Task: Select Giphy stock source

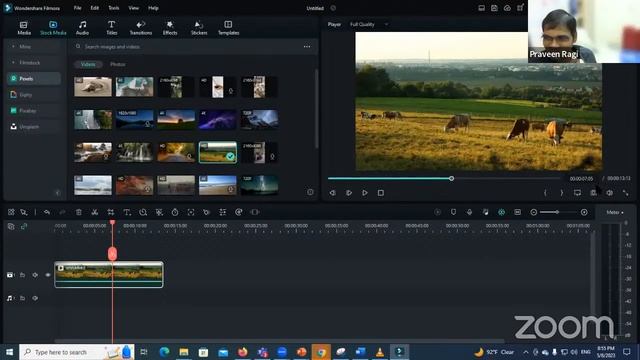Action: (33, 95)
